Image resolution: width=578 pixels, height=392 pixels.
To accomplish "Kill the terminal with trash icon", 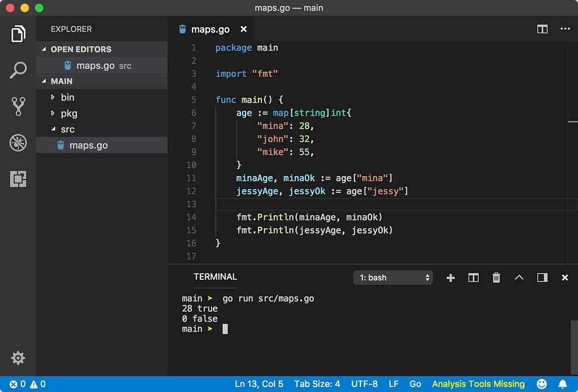I will 496,278.
